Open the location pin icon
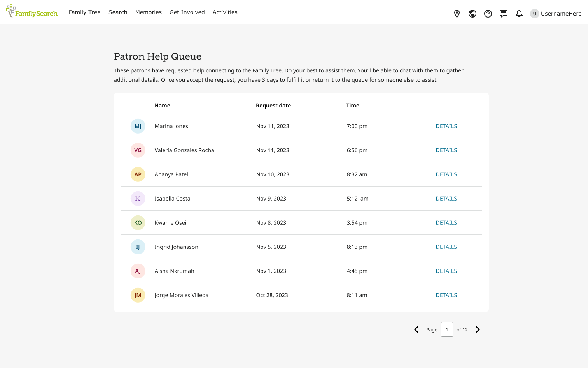Viewport: 588px width, 368px height. [x=457, y=14]
